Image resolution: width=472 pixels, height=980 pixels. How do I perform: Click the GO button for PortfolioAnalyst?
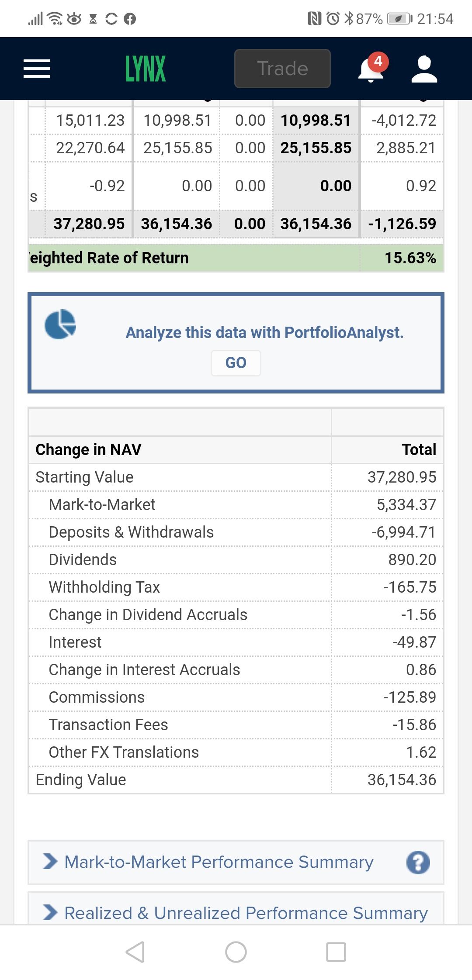coord(236,363)
